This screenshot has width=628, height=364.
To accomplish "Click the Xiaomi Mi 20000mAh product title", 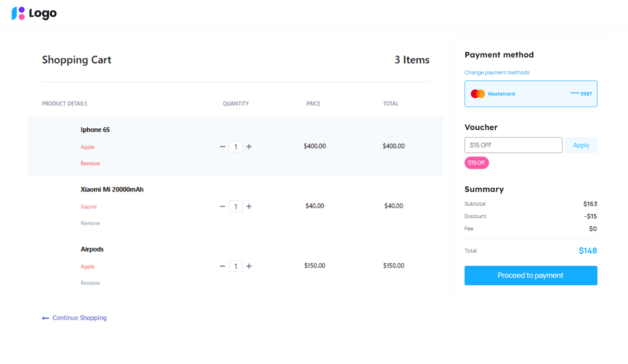I will point(112,189).
